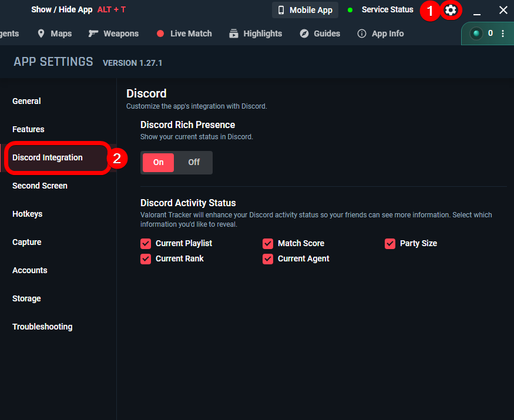Click the ALT + T hotkey text

[x=112, y=10]
